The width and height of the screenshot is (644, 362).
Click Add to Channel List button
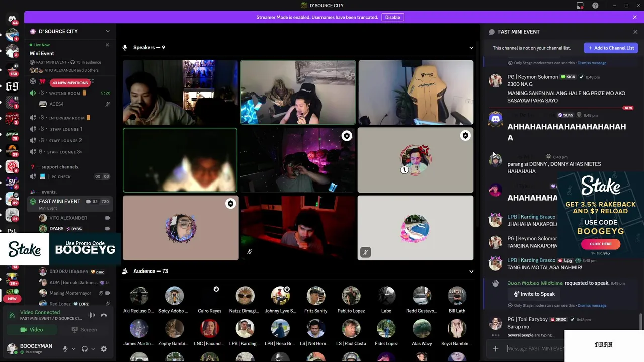pyautogui.click(x=611, y=48)
